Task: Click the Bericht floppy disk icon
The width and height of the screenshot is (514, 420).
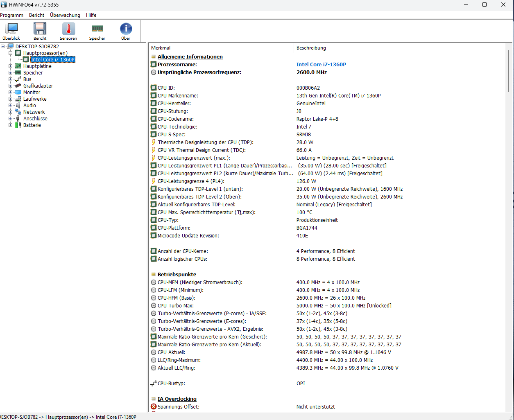Action: (x=40, y=29)
